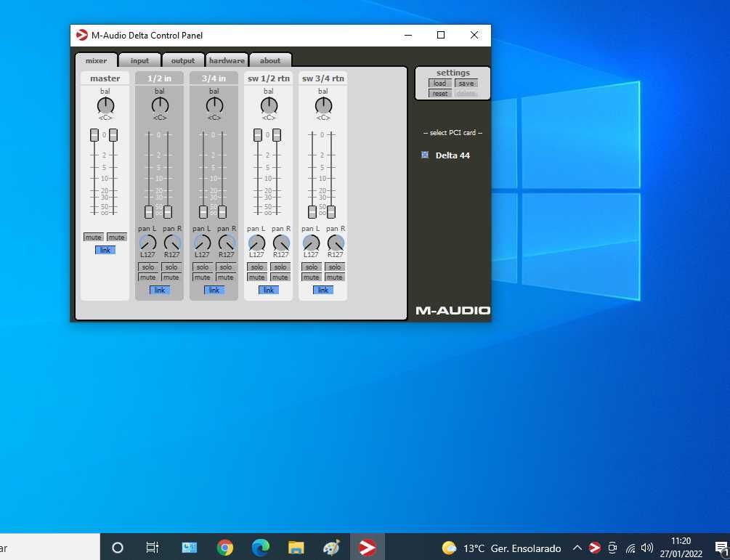Open the input tab
730x560 pixels.
click(x=139, y=60)
